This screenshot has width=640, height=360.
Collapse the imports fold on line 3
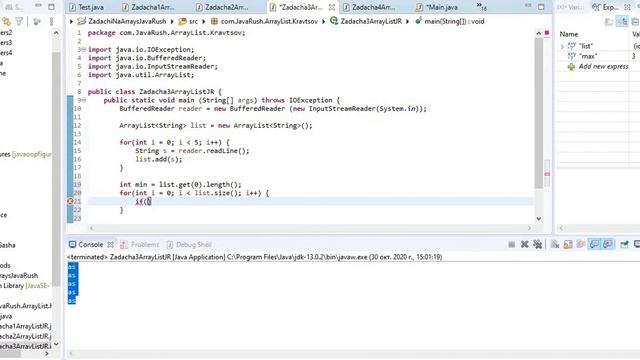[x=84, y=49]
